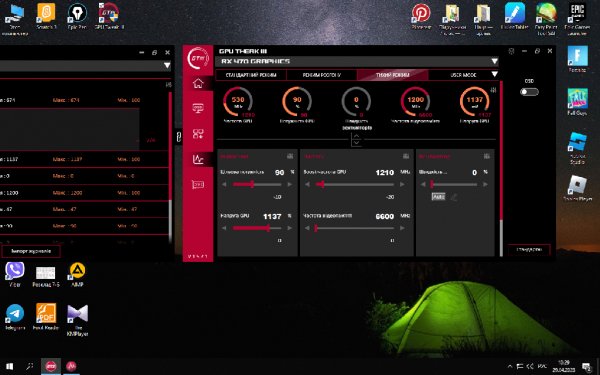Open the settings icon in the monitor window
This screenshot has width=600, height=375.
tap(168, 85)
